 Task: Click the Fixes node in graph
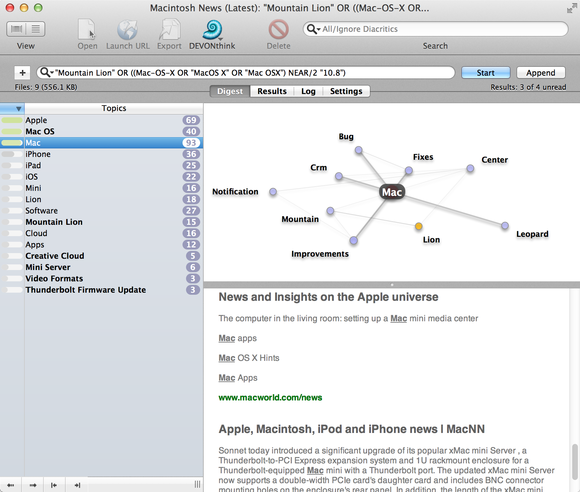pyautogui.click(x=408, y=170)
